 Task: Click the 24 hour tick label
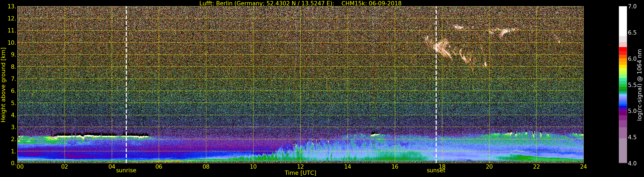(583, 167)
